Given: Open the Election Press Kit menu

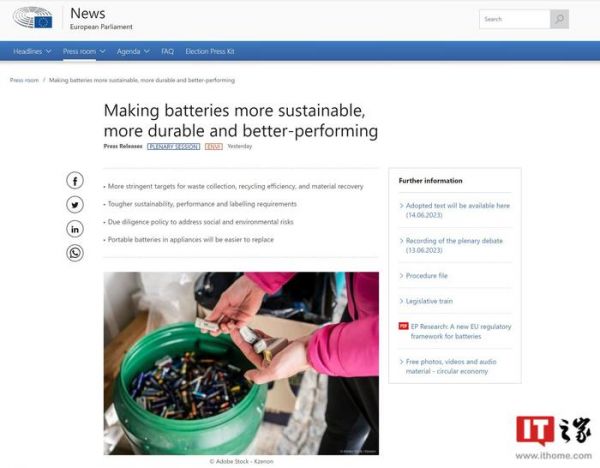Looking at the screenshot, I should pos(209,51).
